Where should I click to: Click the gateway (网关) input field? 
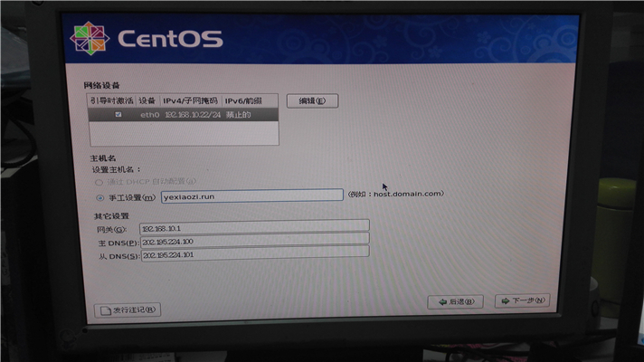(x=254, y=227)
